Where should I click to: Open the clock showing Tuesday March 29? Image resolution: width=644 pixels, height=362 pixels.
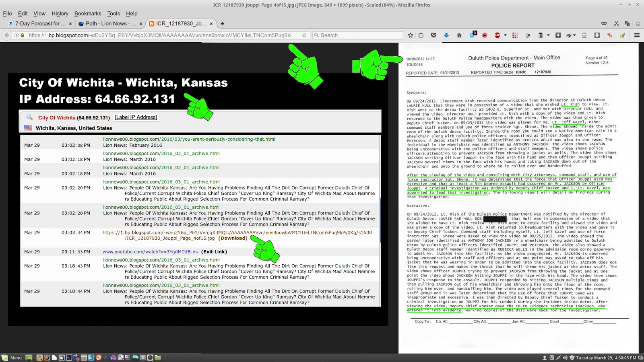pyautogui.click(x=606, y=358)
